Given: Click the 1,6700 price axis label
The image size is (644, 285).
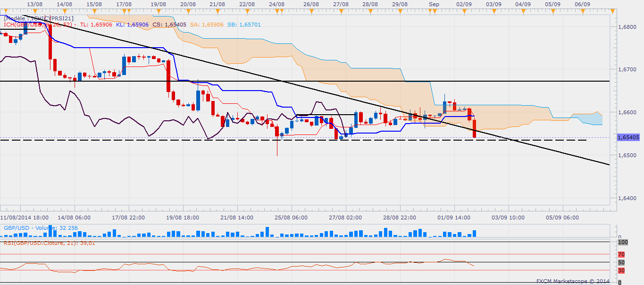Looking at the screenshot, I should (627, 69).
